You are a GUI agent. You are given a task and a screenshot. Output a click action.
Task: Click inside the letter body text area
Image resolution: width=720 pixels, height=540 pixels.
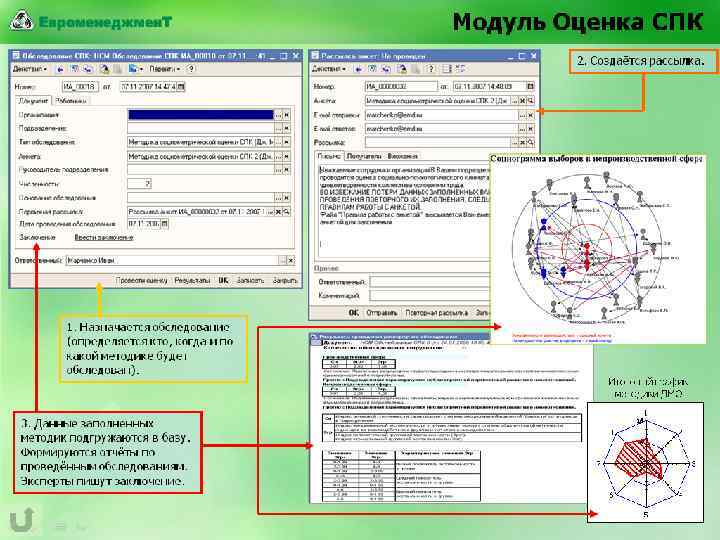click(x=404, y=211)
